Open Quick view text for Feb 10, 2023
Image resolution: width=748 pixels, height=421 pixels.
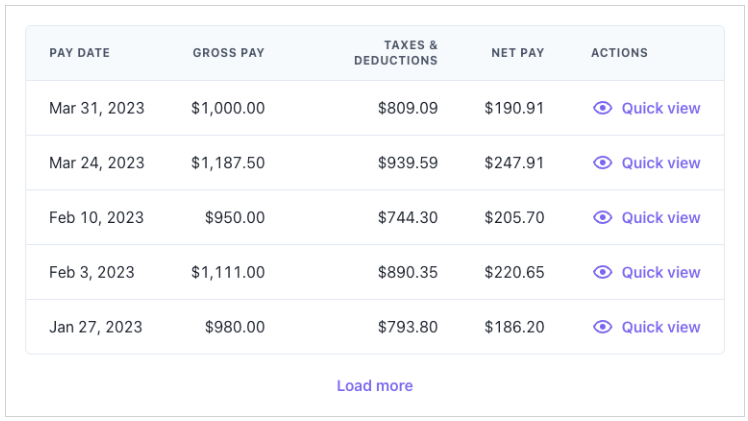click(x=660, y=217)
